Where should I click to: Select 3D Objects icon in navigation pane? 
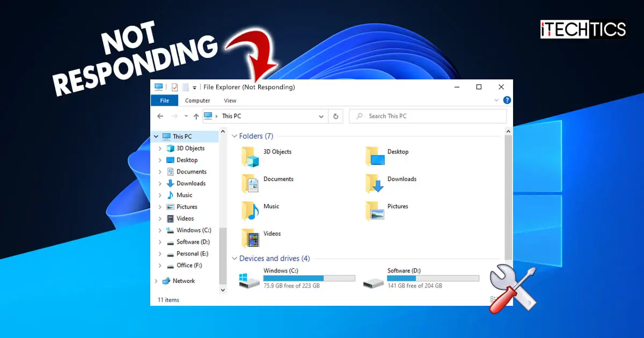pos(170,148)
